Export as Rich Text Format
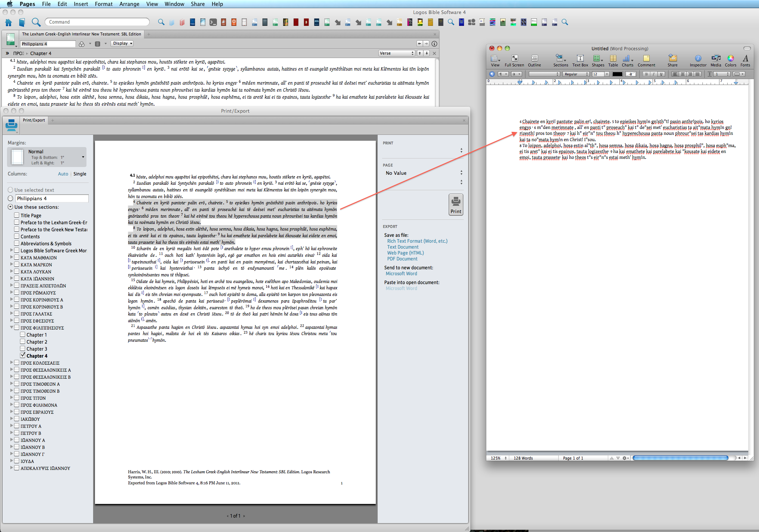Screen dimensions: 759x532 tap(417, 241)
